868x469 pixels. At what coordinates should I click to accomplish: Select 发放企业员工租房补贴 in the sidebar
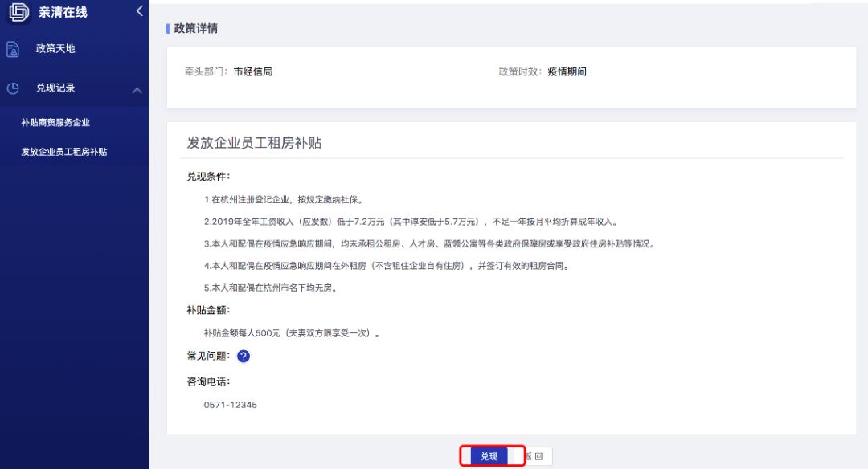64,152
